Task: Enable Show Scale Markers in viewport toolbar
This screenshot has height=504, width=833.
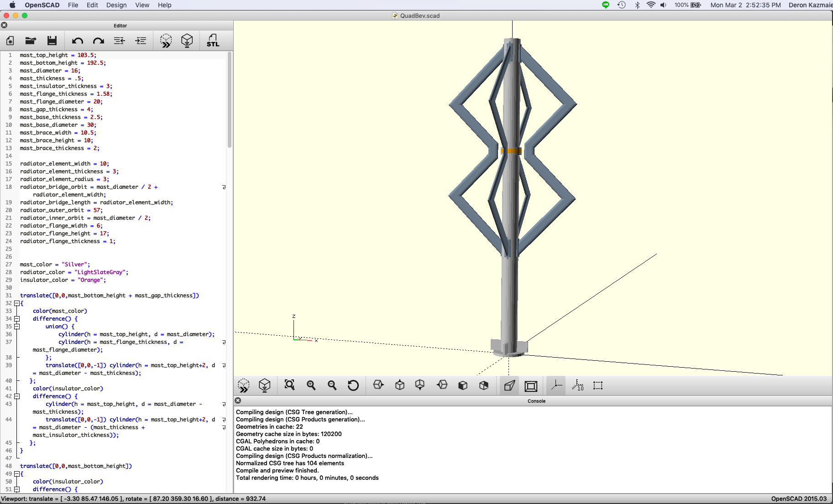Action: pos(577,385)
